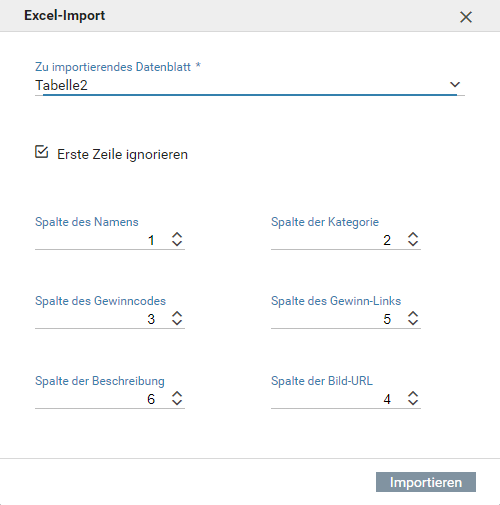
Task: Open the Datenblatt dropdown arrow
Action: click(455, 85)
